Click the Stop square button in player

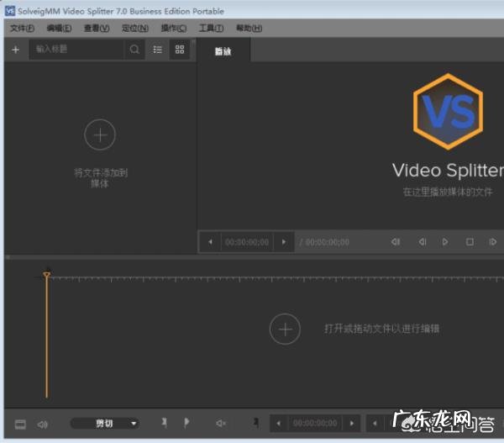(470, 241)
